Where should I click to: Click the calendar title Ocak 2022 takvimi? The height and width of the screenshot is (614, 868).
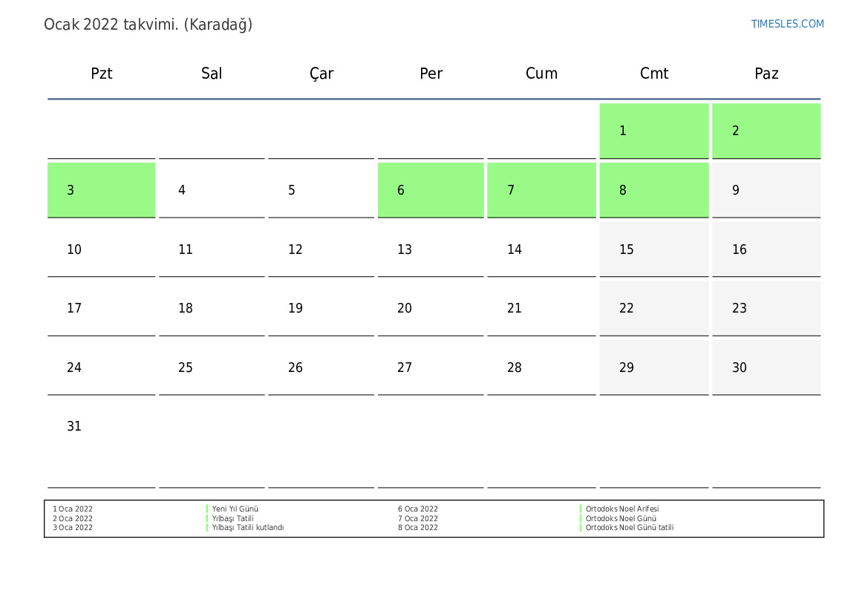(x=148, y=25)
